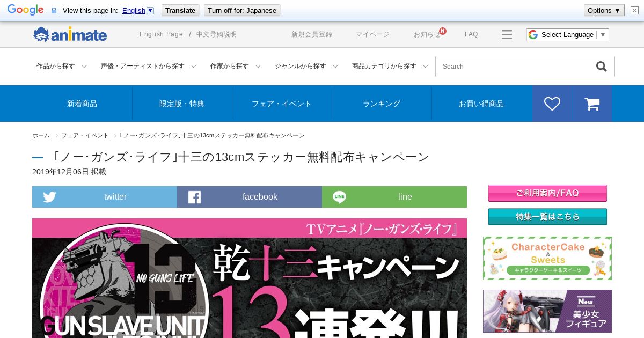This screenshot has width=644, height=338.
Task: Open the Options dropdown
Action: (604, 10)
